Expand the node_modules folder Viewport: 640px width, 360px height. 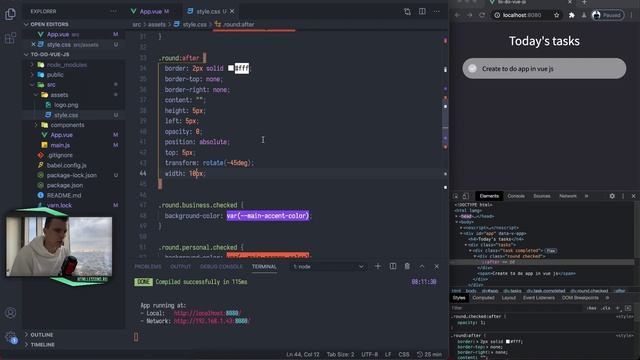tap(32, 64)
